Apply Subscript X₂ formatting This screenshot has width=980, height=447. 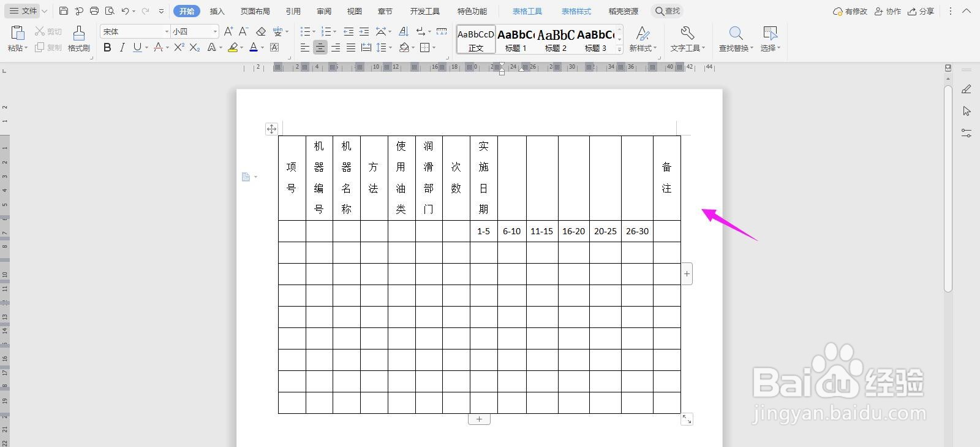(195, 47)
